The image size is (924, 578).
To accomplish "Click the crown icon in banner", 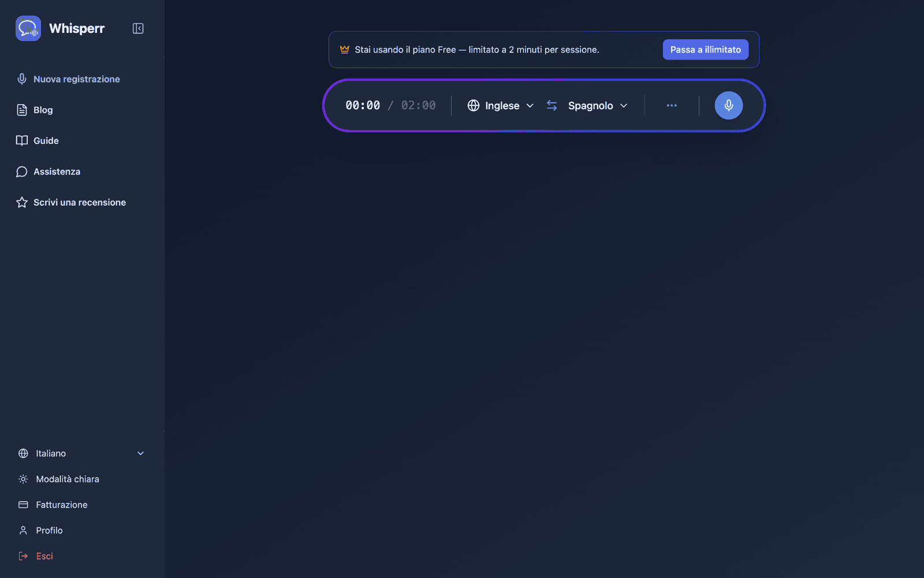I will (x=345, y=50).
